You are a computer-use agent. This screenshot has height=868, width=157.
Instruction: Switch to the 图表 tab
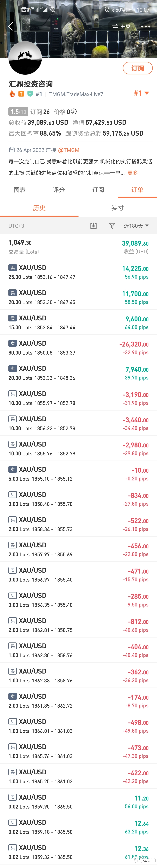pyautogui.click(x=19, y=190)
